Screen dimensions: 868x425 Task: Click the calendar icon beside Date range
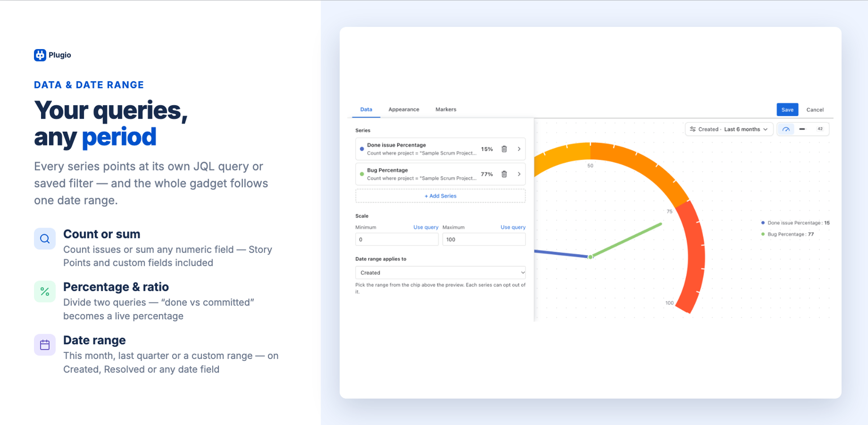[45, 345]
